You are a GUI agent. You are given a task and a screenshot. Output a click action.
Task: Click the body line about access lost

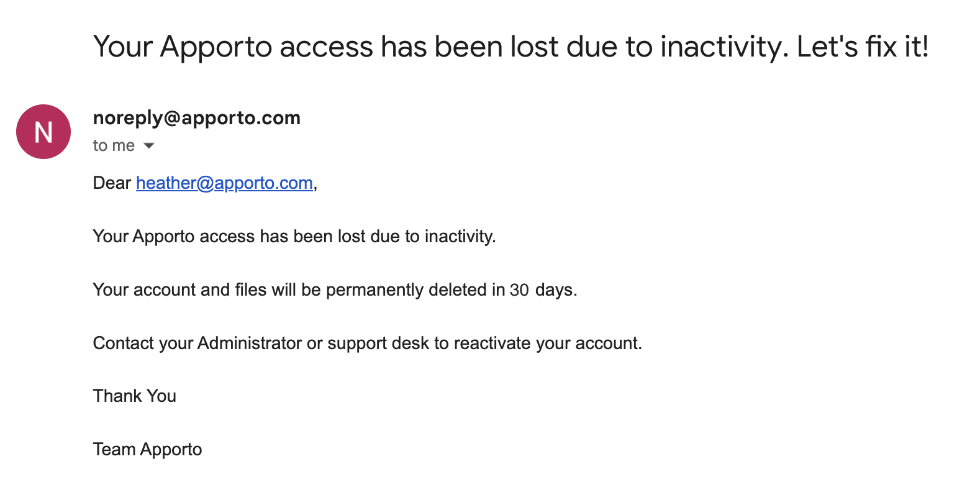click(294, 237)
